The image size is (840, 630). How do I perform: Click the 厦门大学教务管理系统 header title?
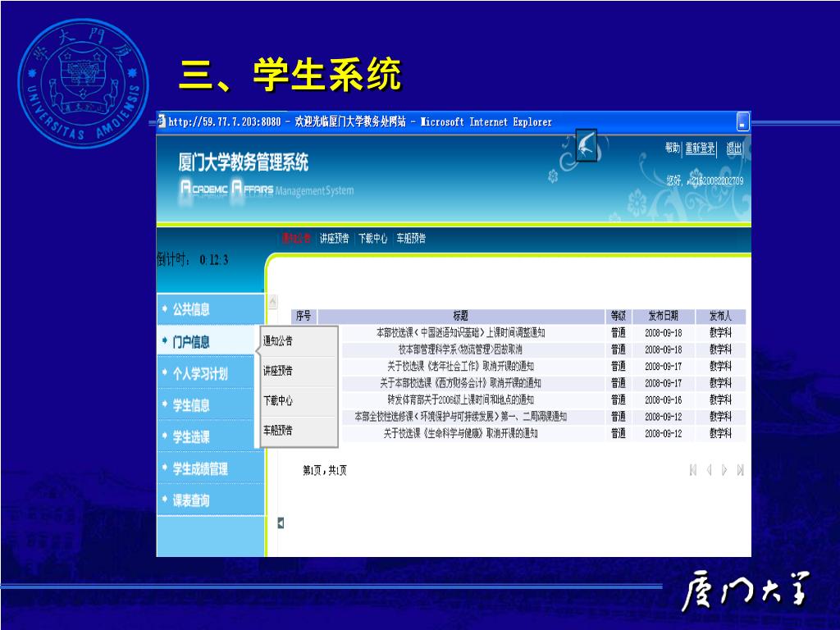[243, 162]
